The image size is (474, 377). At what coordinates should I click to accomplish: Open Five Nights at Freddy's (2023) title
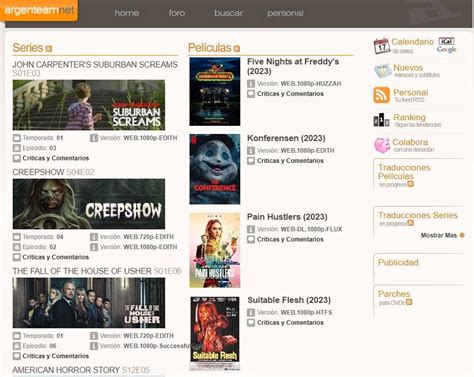pyautogui.click(x=293, y=66)
